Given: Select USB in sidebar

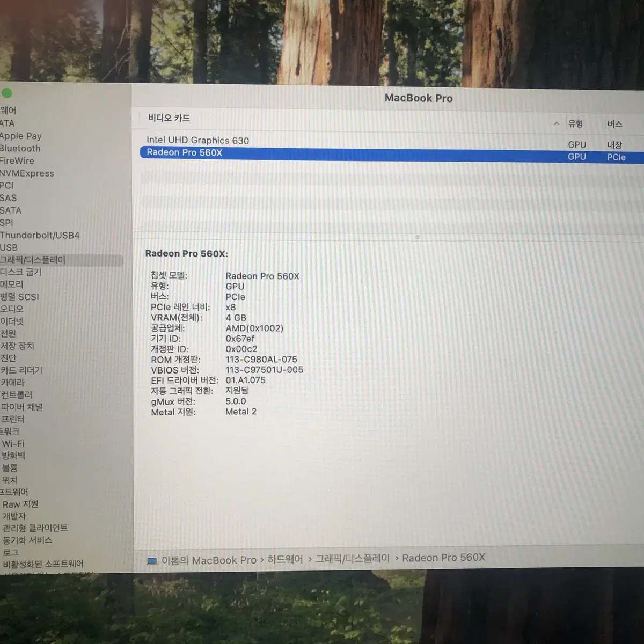Looking at the screenshot, I should point(9,247).
